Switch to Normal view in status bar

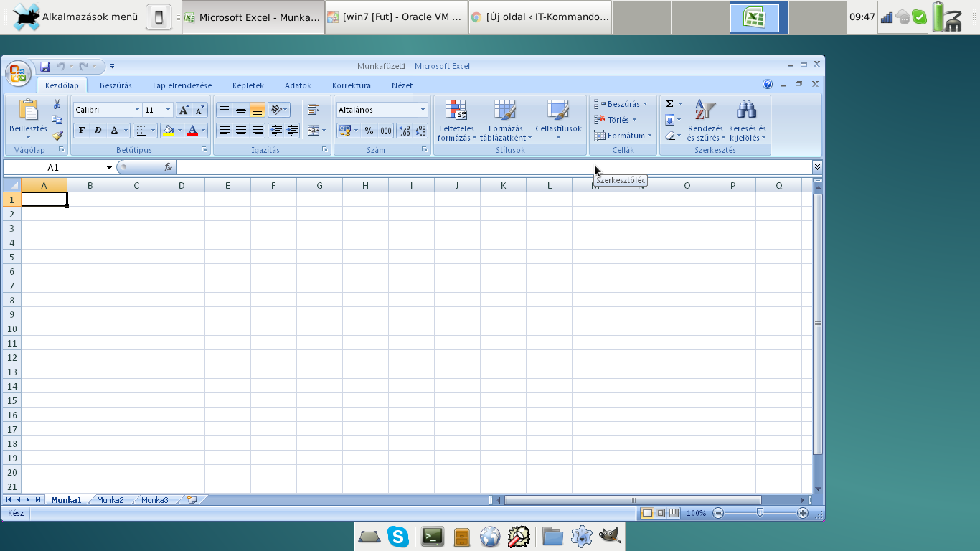[647, 513]
